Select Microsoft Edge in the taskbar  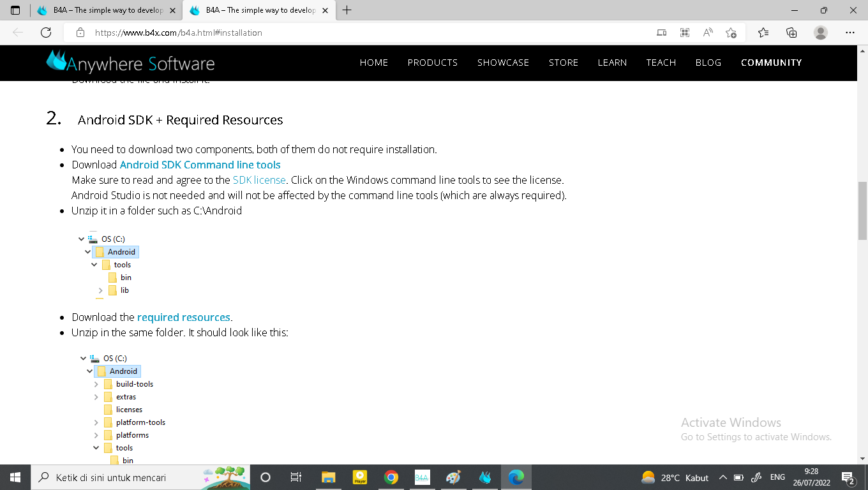[x=516, y=477]
